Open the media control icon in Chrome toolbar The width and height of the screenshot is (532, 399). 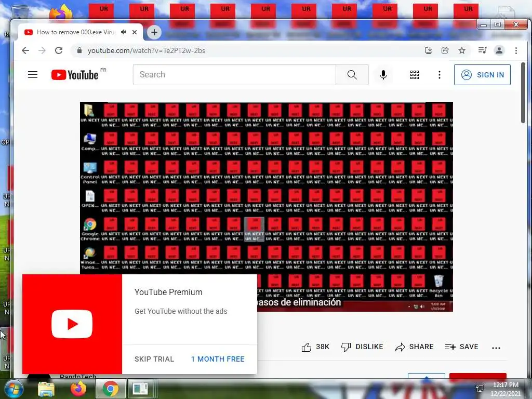click(x=482, y=50)
